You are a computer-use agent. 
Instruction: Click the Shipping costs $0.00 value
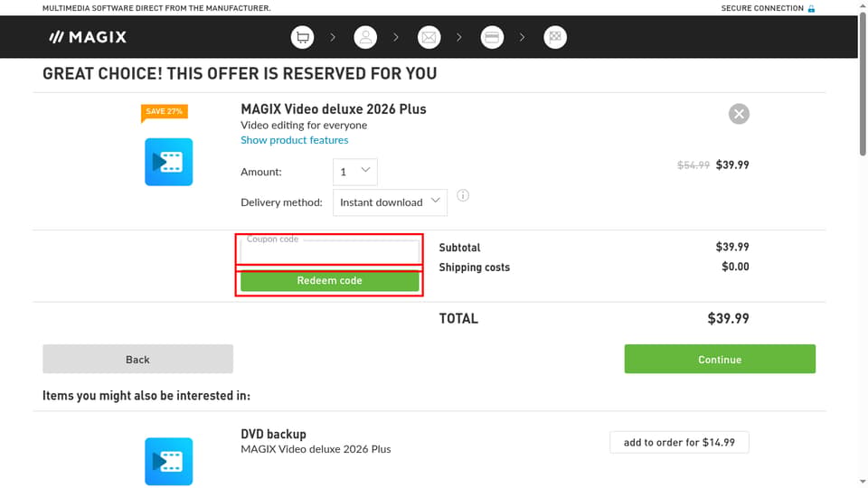point(735,267)
